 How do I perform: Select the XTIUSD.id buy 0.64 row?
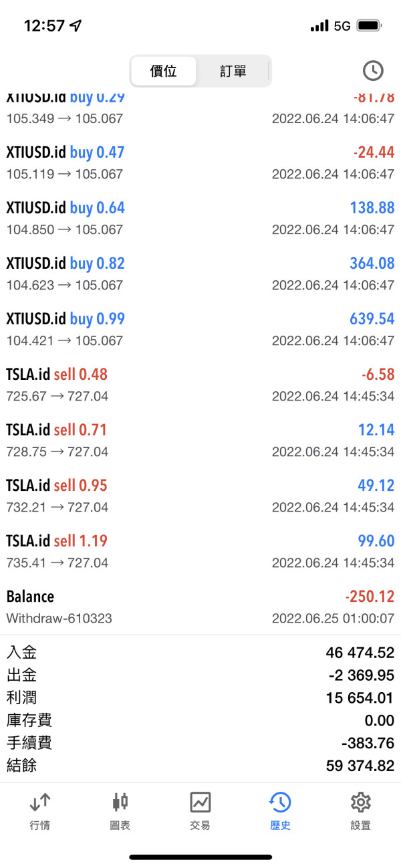[200, 218]
